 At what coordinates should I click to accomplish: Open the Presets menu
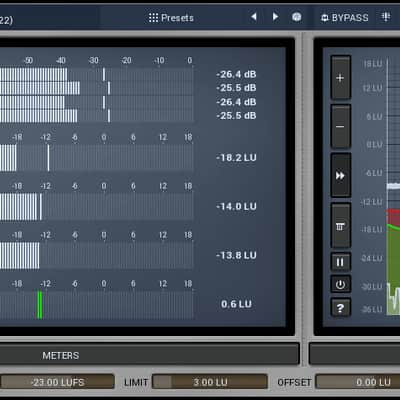[171, 18]
